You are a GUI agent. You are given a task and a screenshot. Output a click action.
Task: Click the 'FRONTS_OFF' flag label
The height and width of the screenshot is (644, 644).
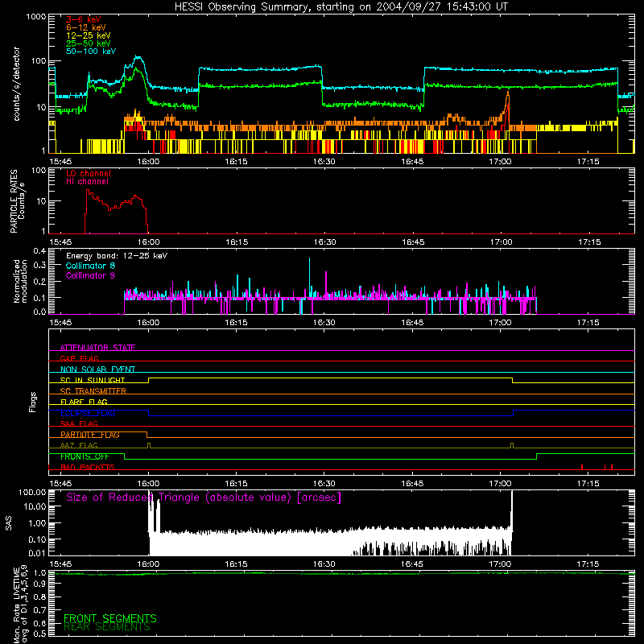pyautogui.click(x=85, y=456)
